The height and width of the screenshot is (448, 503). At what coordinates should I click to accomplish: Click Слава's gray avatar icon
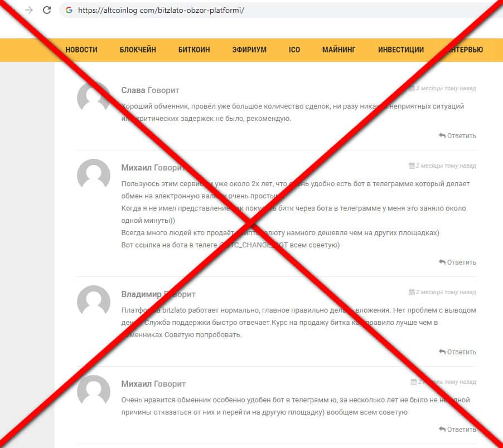[x=94, y=97]
